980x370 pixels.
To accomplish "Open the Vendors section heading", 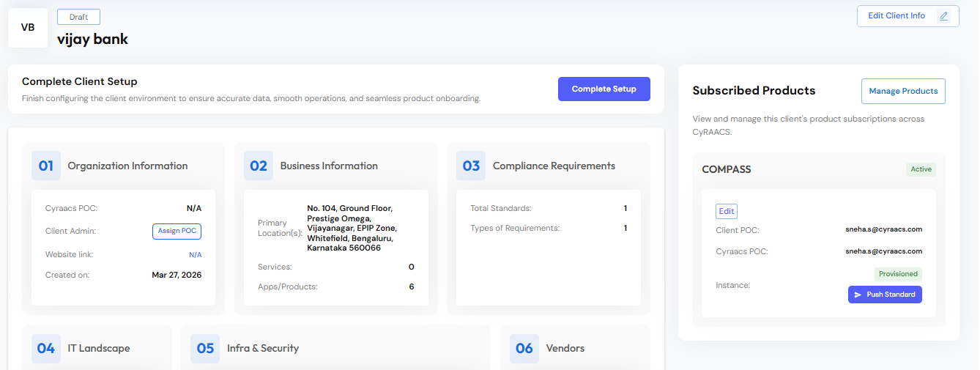I will tap(565, 348).
